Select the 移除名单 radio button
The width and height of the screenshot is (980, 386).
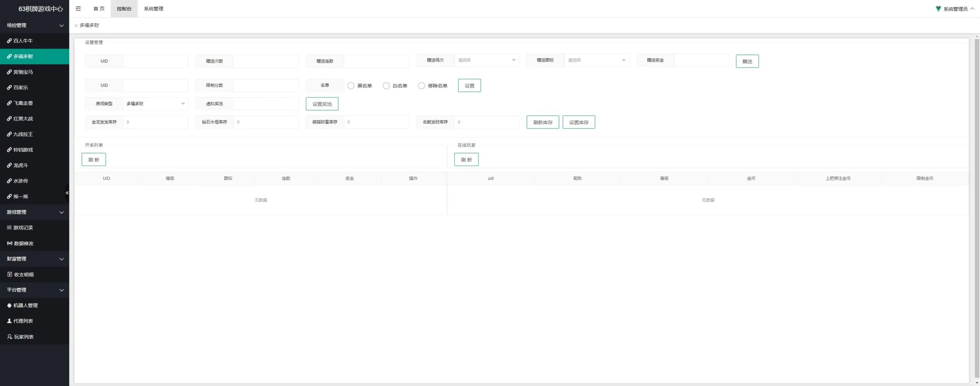pos(421,86)
